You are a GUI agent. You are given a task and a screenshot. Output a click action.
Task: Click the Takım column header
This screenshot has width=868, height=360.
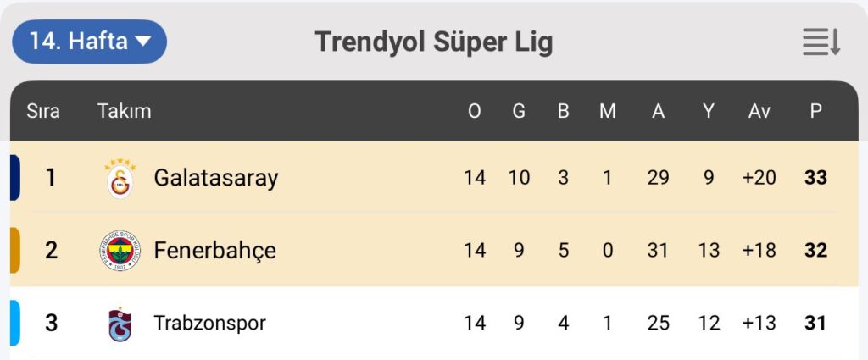[124, 111]
